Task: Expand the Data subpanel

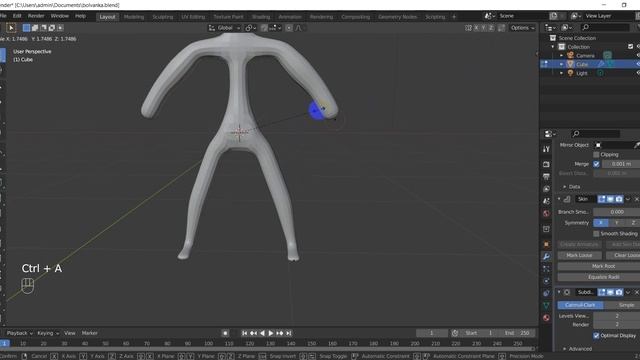Action: 571,187
